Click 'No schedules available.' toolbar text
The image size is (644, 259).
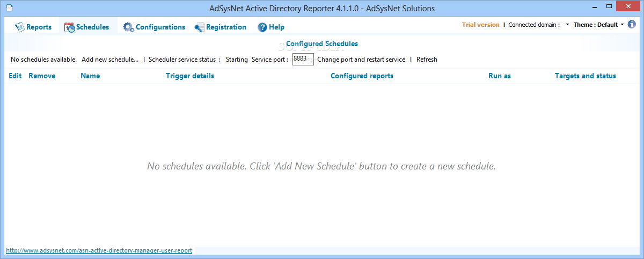(43, 60)
